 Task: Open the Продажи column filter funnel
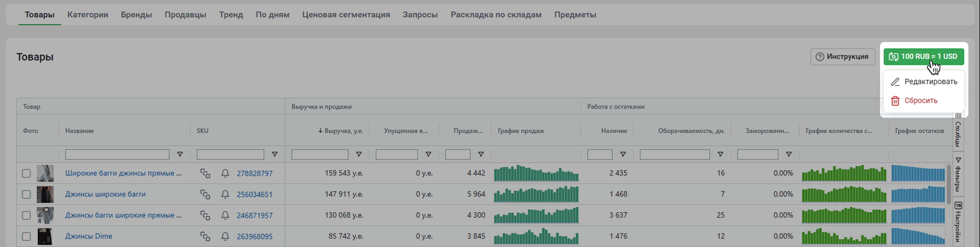481,154
